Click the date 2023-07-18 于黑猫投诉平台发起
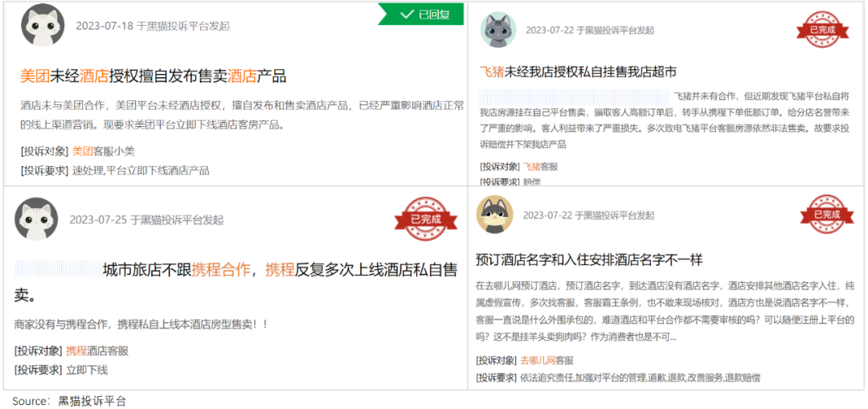The image size is (868, 409). pos(153,26)
